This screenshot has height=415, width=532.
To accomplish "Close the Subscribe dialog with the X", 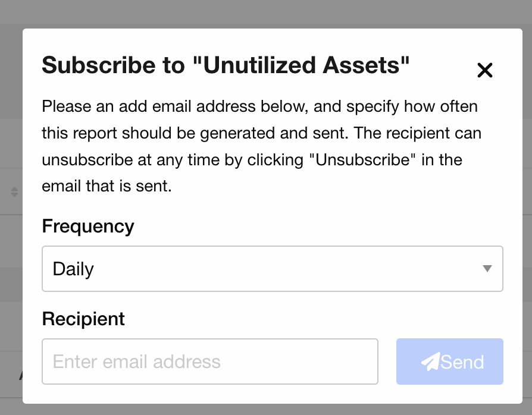I will tap(484, 70).
